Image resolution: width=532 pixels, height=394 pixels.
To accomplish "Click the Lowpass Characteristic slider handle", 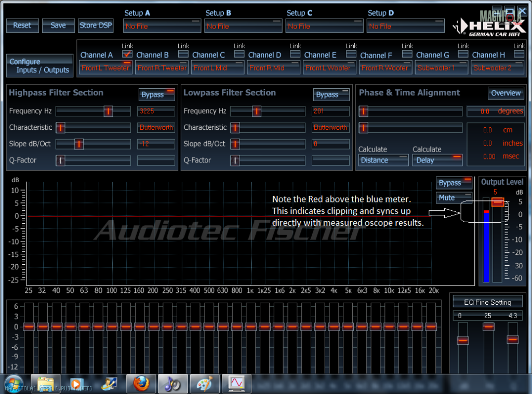I will coord(235,128).
